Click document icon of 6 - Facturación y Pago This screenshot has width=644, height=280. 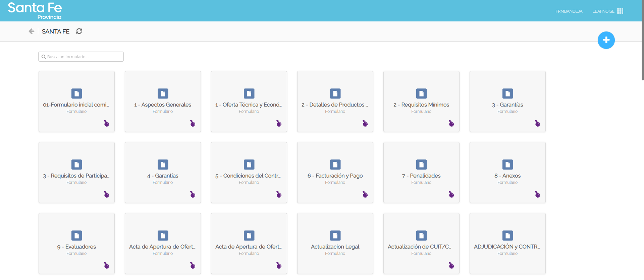tap(335, 164)
